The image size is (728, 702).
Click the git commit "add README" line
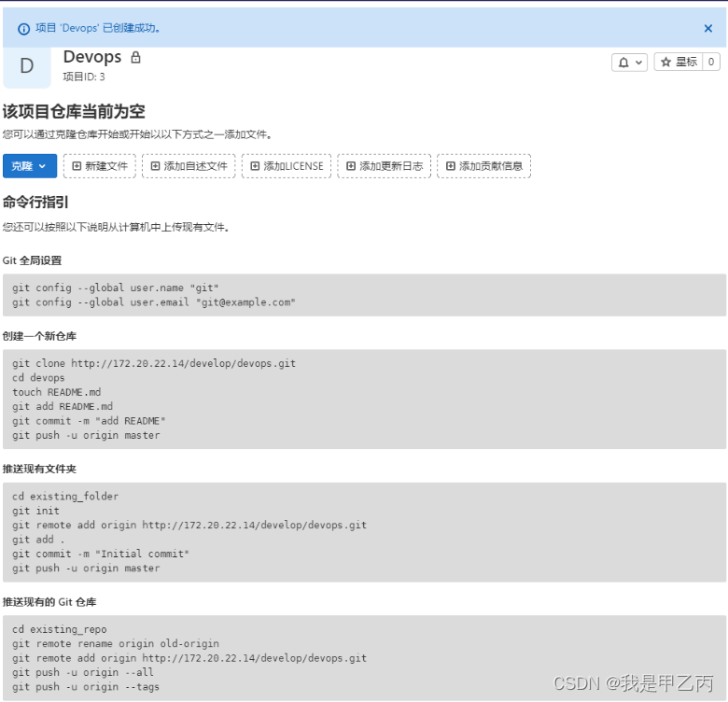pyautogui.click(x=89, y=421)
